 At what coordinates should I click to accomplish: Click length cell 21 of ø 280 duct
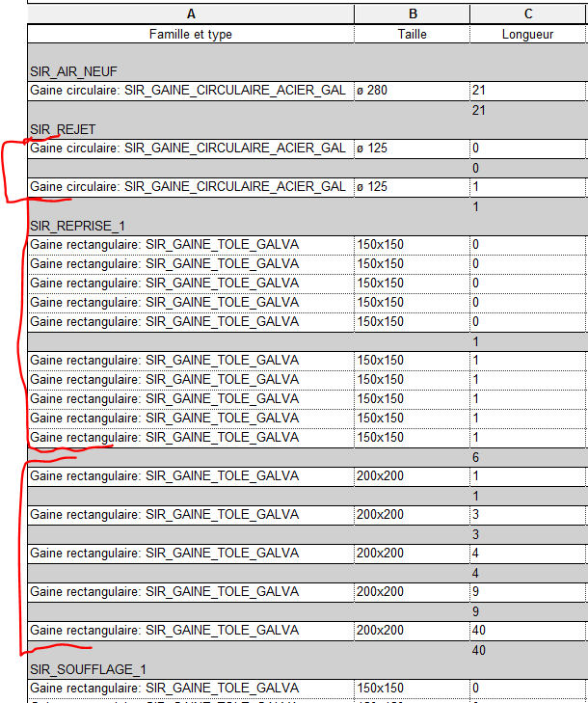tap(528, 91)
